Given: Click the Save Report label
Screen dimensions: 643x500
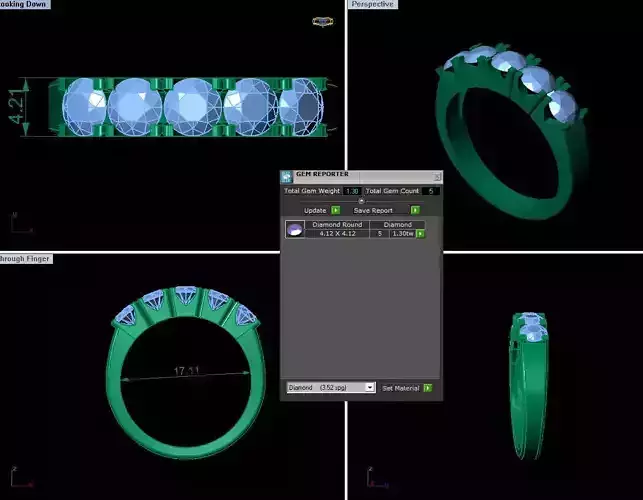Looking at the screenshot, I should click(x=373, y=210).
